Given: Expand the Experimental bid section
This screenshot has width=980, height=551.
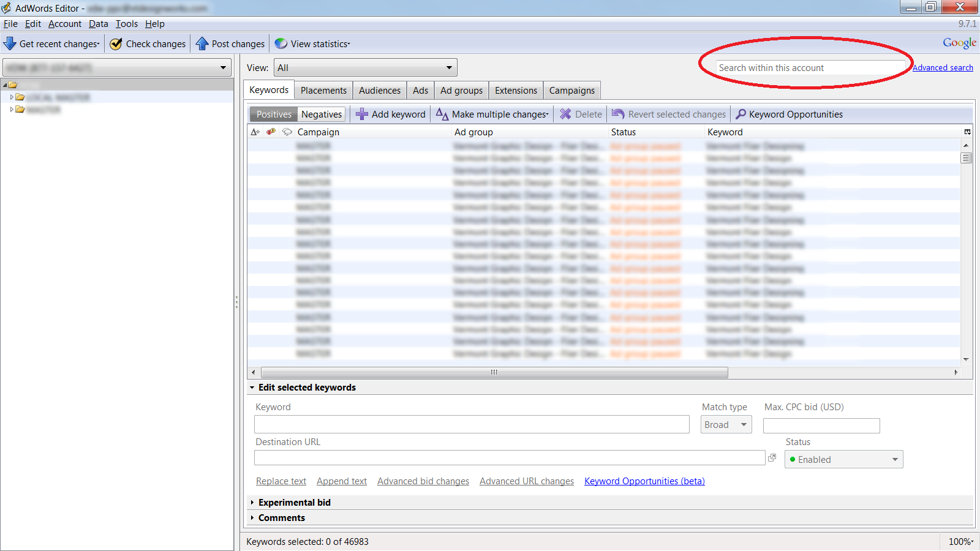Looking at the screenshot, I should tap(252, 502).
